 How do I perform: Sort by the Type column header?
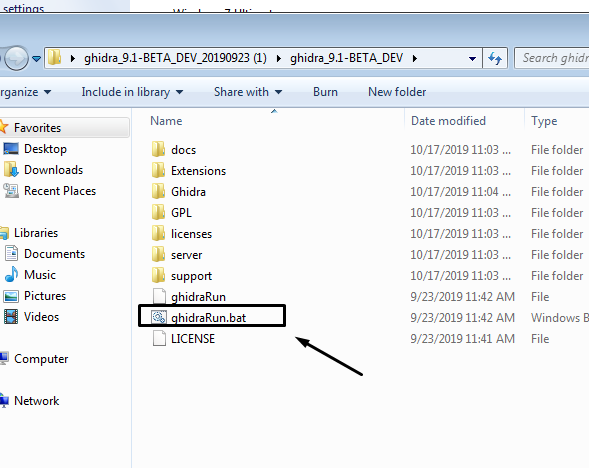coord(544,121)
